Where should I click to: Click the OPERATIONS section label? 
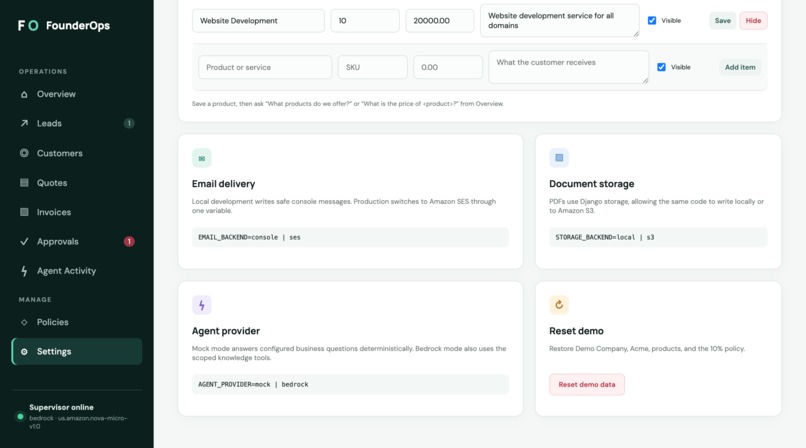click(43, 71)
